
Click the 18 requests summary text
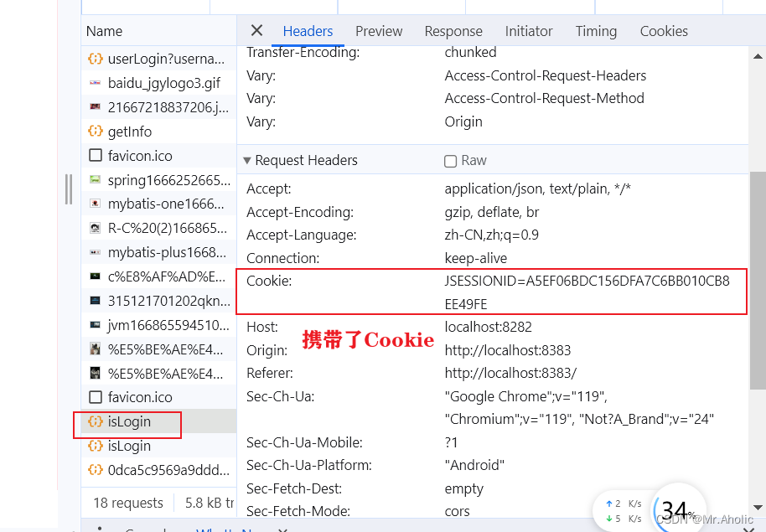pyautogui.click(x=127, y=502)
